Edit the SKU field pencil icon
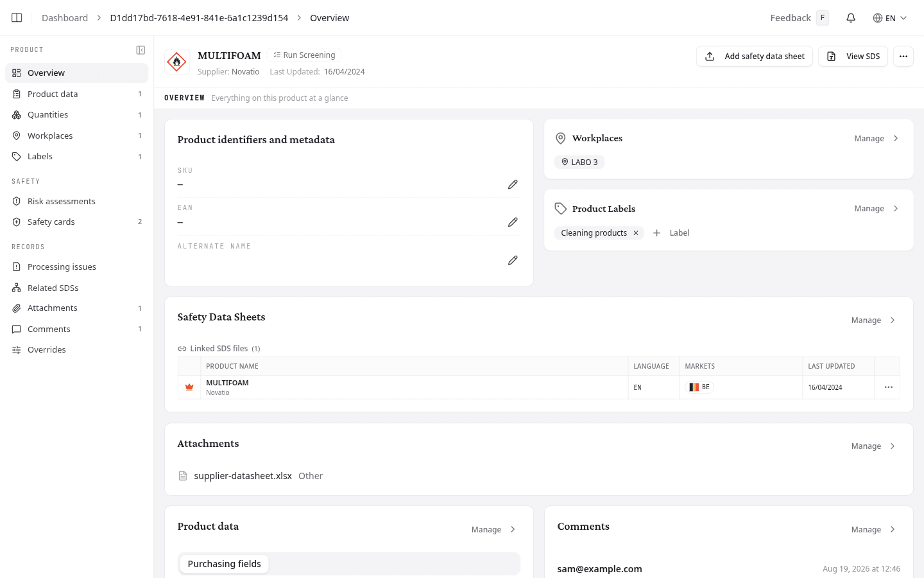The height and width of the screenshot is (578, 924). 513,184
